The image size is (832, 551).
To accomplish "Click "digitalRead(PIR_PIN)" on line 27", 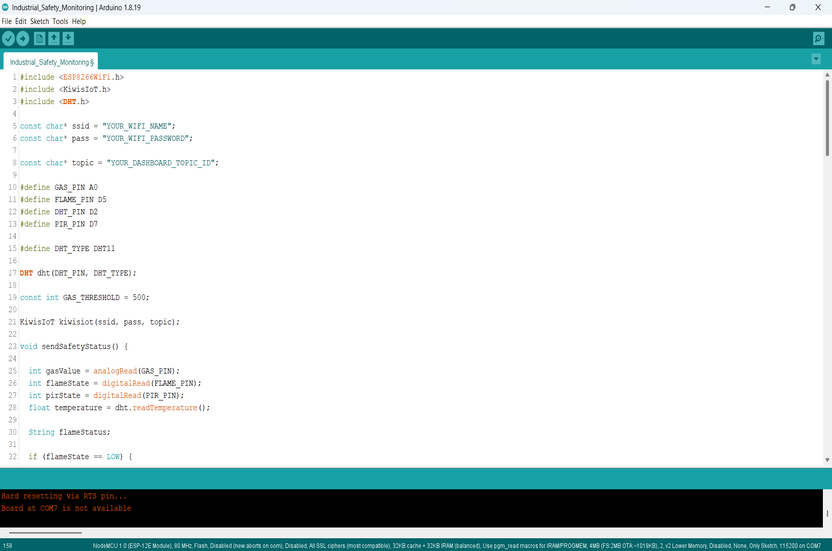I will coord(137,395).
